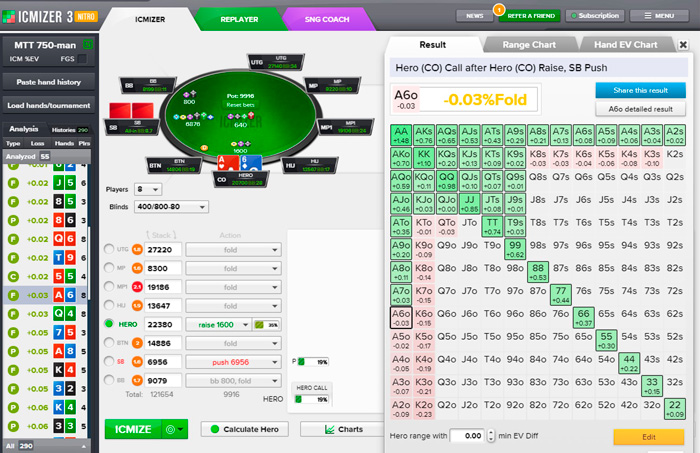The image size is (700, 453).
Task: Click the dealer button chip on table
Action: pyautogui.click(x=204, y=148)
